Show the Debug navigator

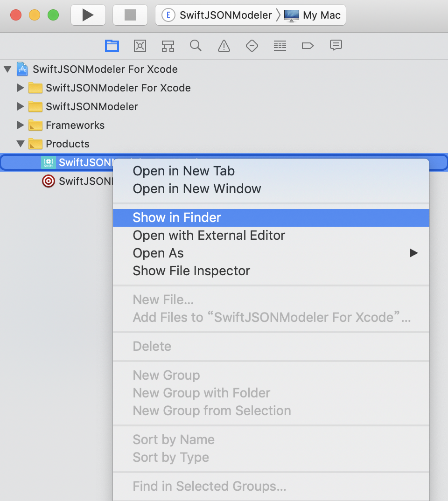(280, 46)
